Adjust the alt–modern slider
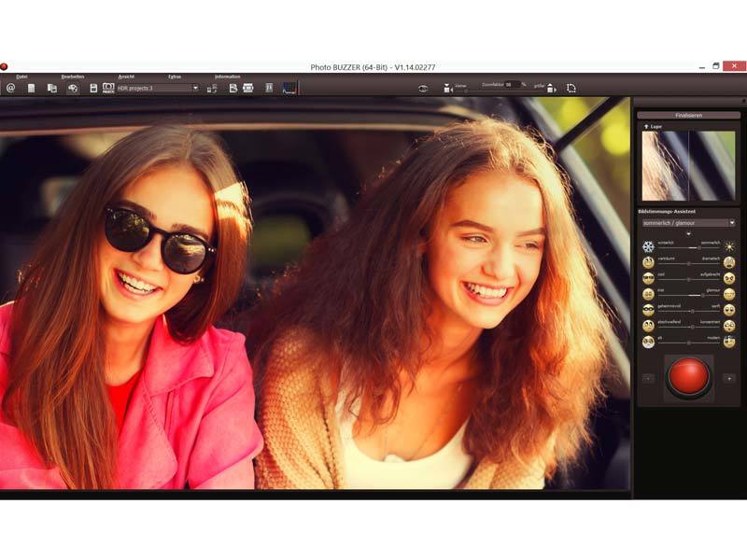The width and height of the screenshot is (747, 560). click(689, 343)
